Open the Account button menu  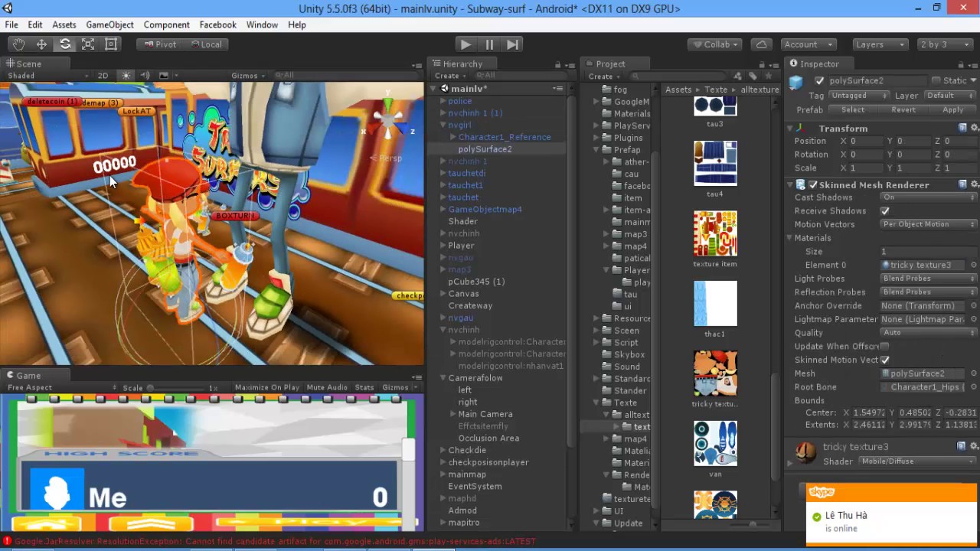(x=808, y=44)
